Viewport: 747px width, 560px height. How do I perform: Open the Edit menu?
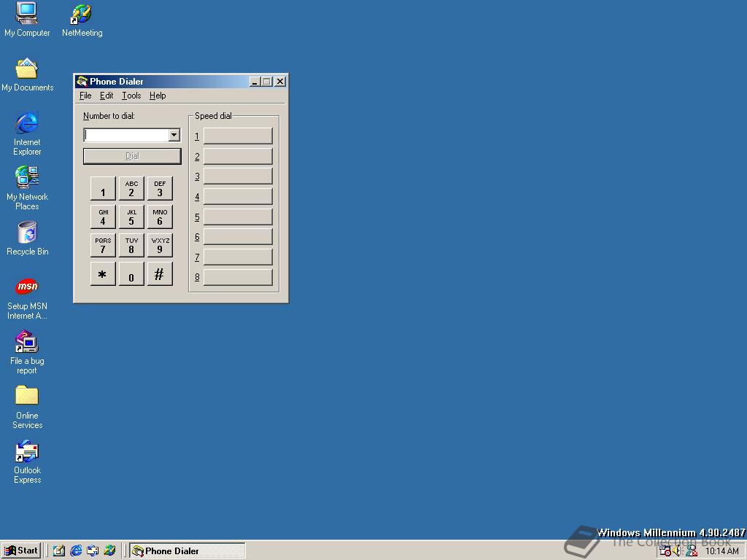click(x=107, y=96)
